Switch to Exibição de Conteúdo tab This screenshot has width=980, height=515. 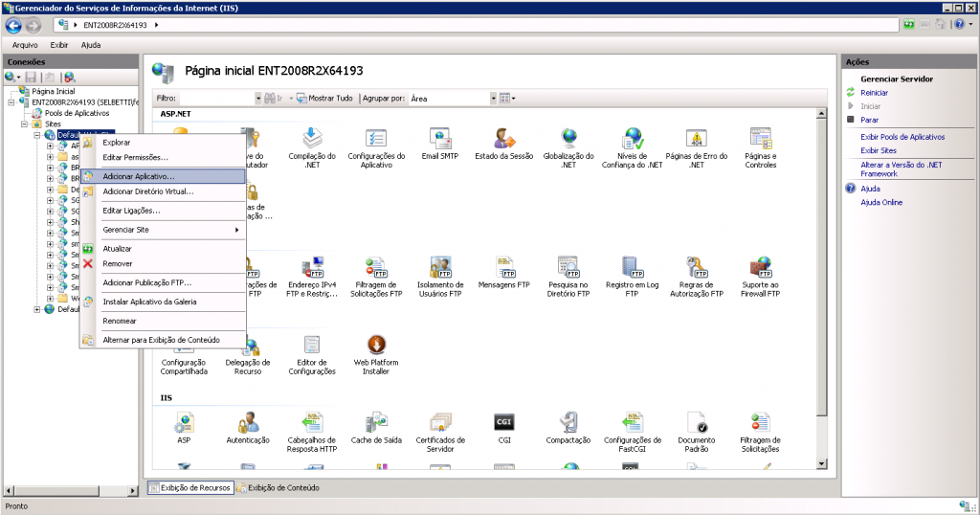[x=278, y=487]
